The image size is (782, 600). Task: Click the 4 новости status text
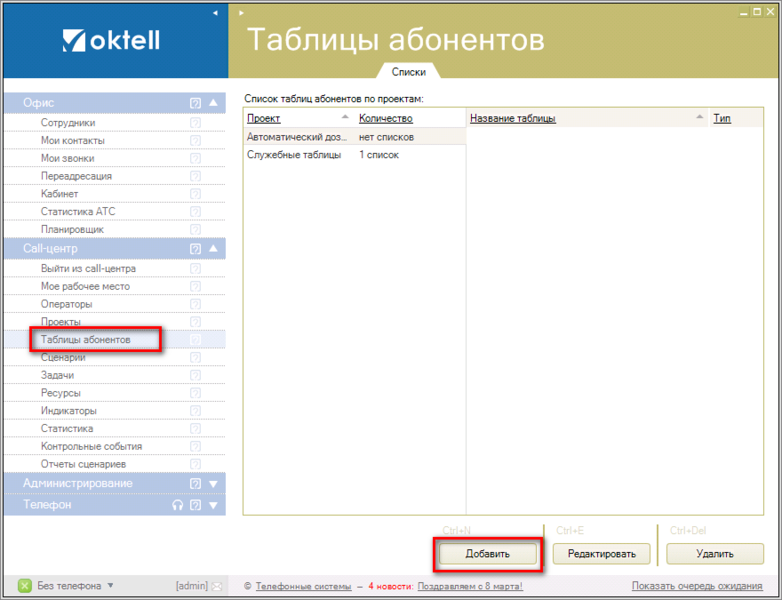click(391, 587)
